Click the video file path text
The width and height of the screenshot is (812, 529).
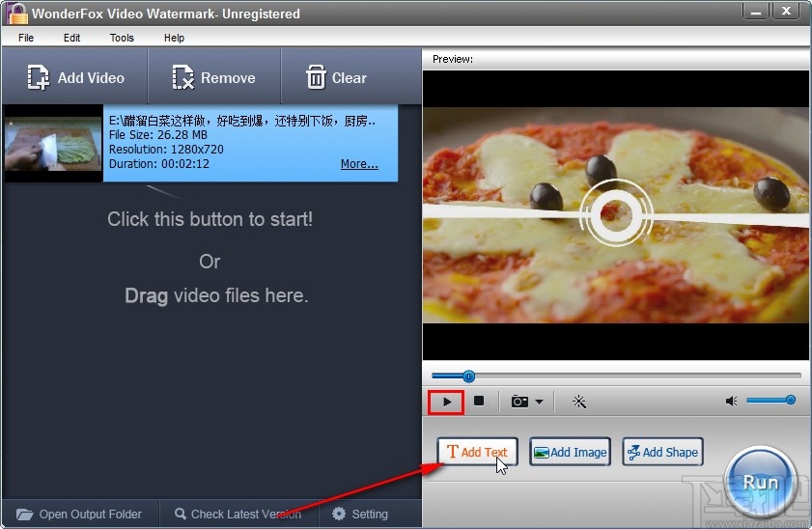click(x=241, y=121)
